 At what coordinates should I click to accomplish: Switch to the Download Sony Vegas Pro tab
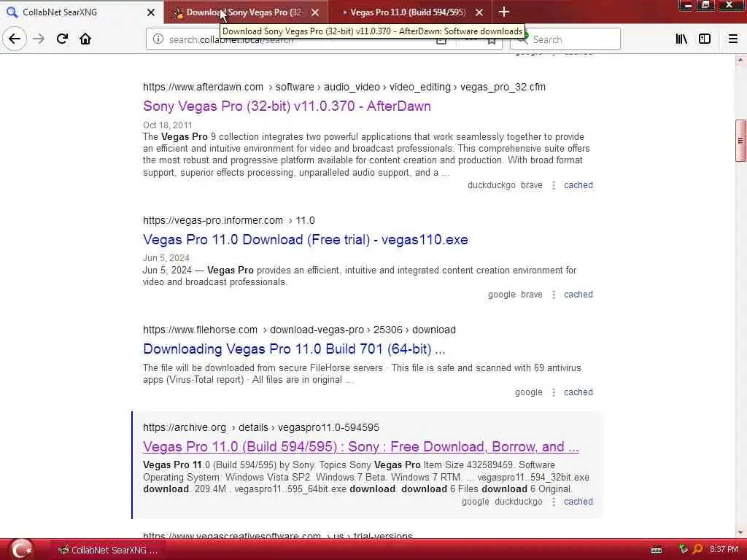(x=245, y=12)
